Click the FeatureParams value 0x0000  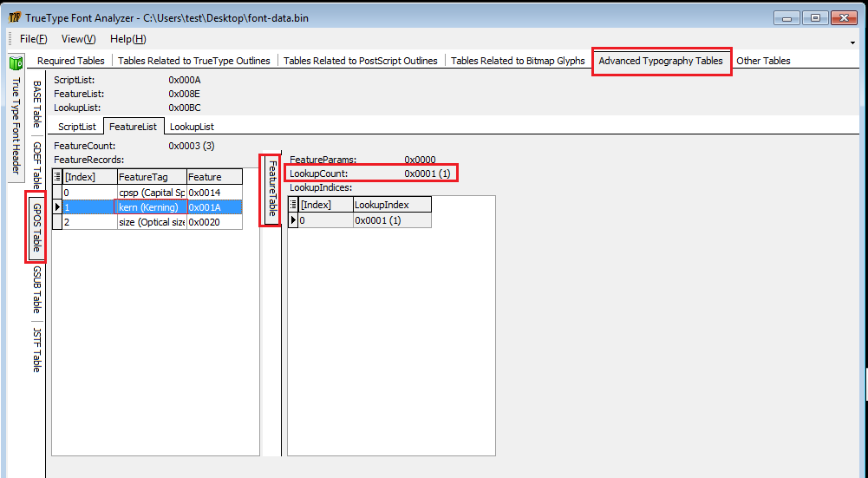click(421, 160)
